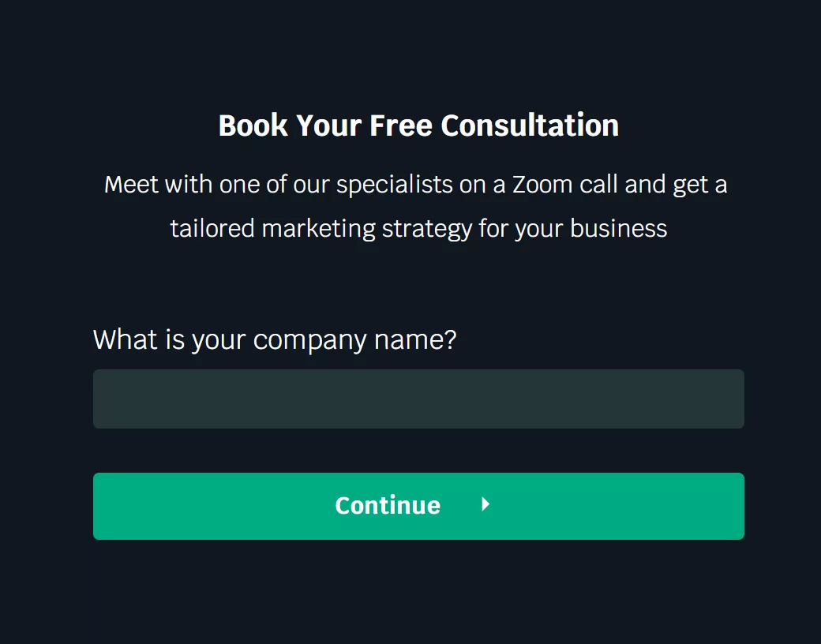Tap the right-pointing play arrow icon
Screen dimensions: 821x644
point(486,505)
